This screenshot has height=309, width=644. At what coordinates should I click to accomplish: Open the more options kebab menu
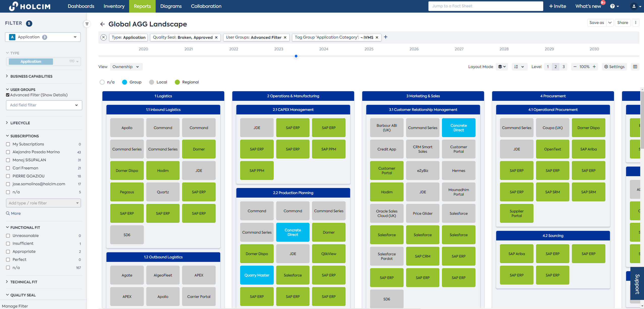(636, 23)
